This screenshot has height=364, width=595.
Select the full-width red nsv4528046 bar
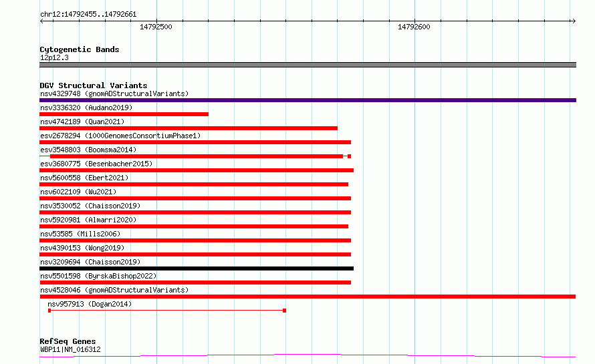click(308, 297)
